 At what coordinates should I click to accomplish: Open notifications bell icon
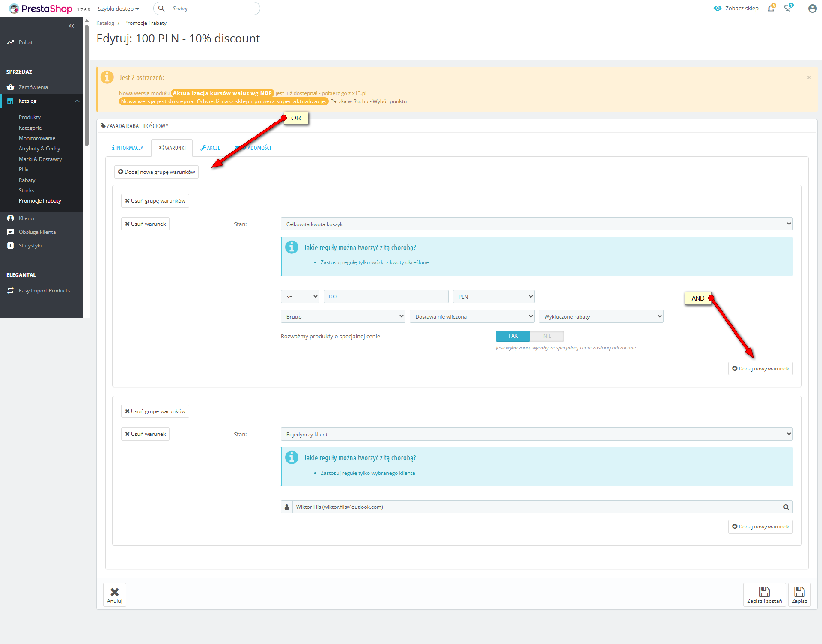771,8
